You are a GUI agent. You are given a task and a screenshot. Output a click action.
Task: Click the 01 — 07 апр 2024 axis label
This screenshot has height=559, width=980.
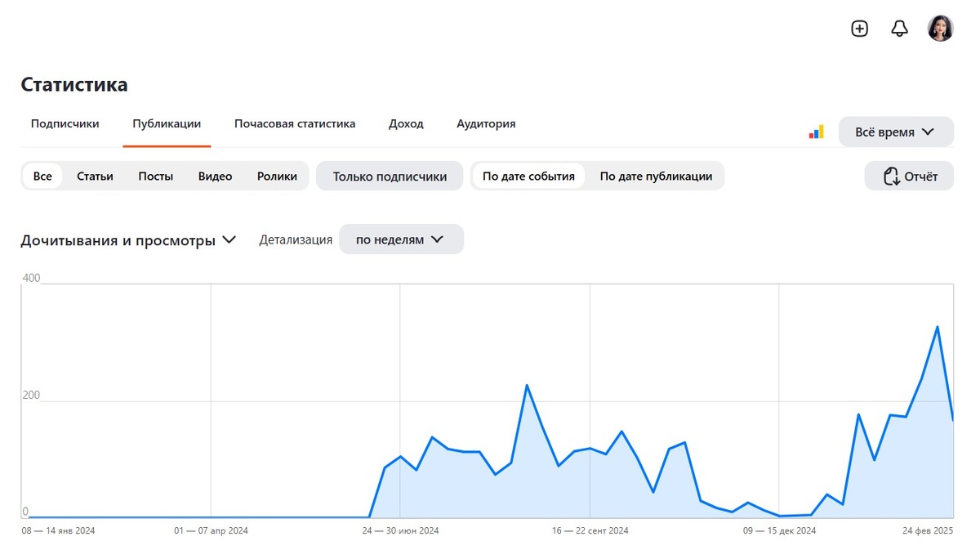[211, 530]
